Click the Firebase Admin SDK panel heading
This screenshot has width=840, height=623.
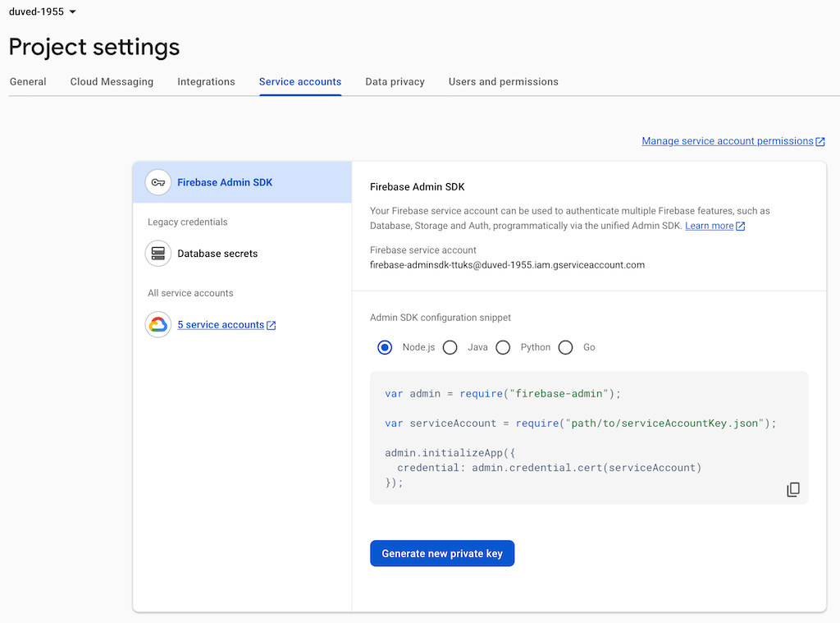[x=418, y=186]
